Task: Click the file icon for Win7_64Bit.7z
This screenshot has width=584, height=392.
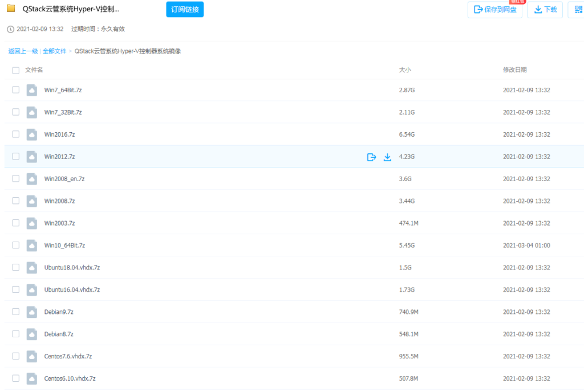Action: [32, 90]
